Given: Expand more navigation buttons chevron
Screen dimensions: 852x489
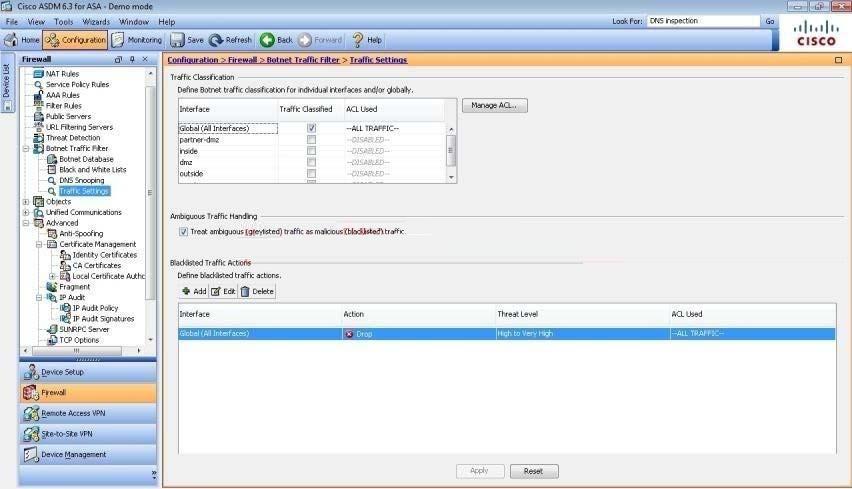Looking at the screenshot, I should coord(154,474).
